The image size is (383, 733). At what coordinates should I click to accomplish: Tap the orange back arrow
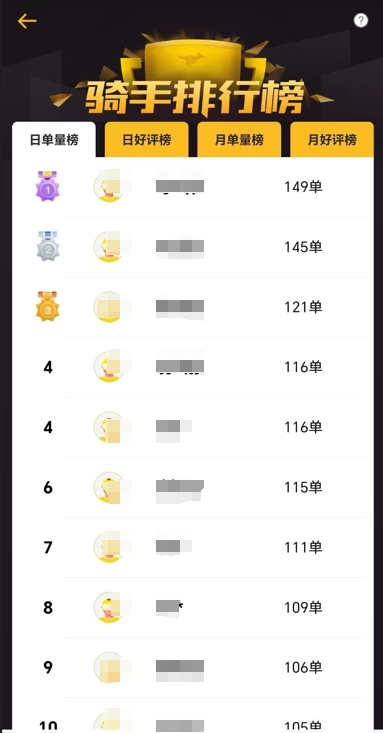click(x=27, y=21)
